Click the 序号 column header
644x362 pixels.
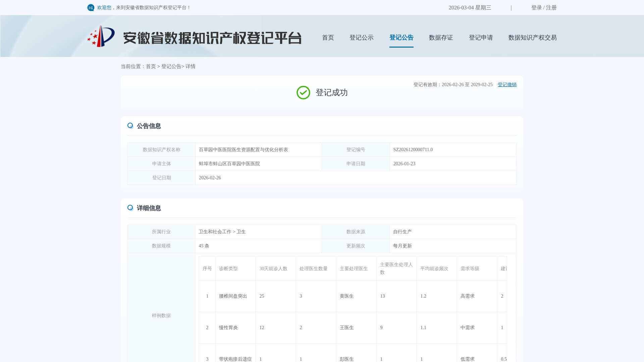[207, 269]
